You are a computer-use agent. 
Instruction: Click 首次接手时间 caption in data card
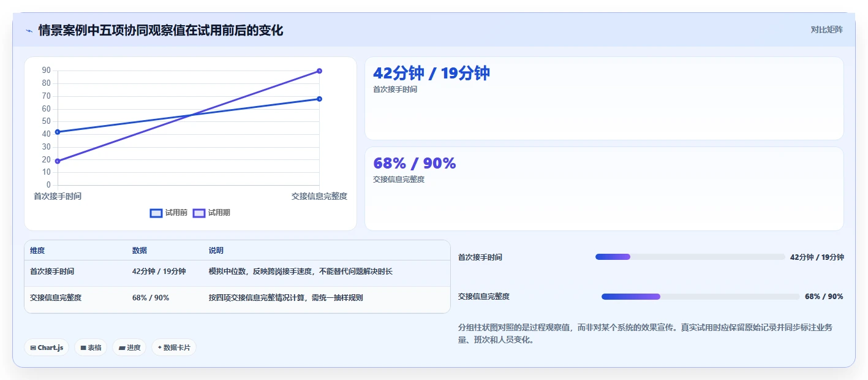pos(395,89)
